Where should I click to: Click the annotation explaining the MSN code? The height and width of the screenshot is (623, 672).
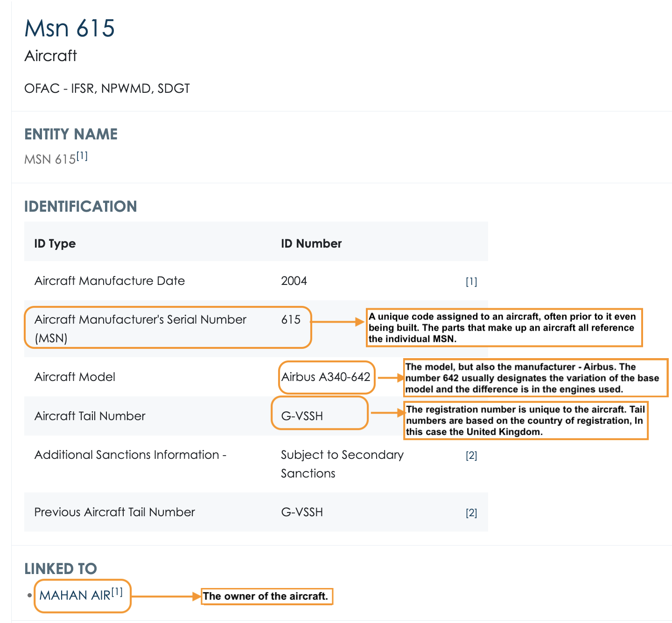[x=504, y=327]
